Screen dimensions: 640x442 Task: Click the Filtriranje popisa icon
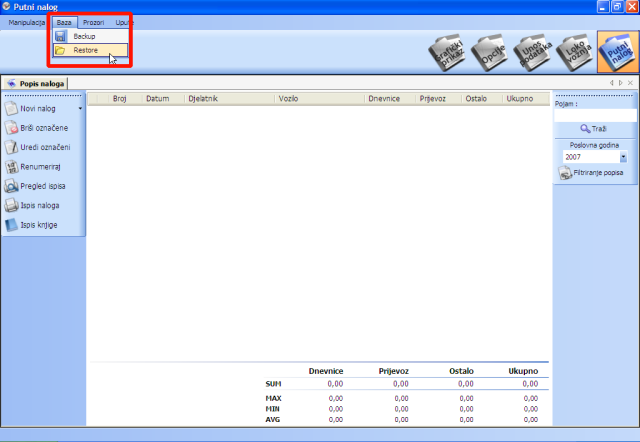565,173
